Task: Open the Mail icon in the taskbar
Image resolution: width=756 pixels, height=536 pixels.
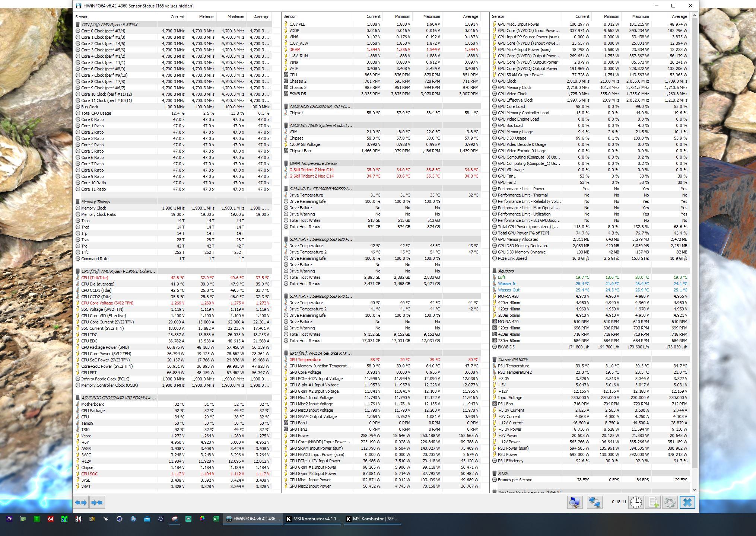Action: coord(147,519)
